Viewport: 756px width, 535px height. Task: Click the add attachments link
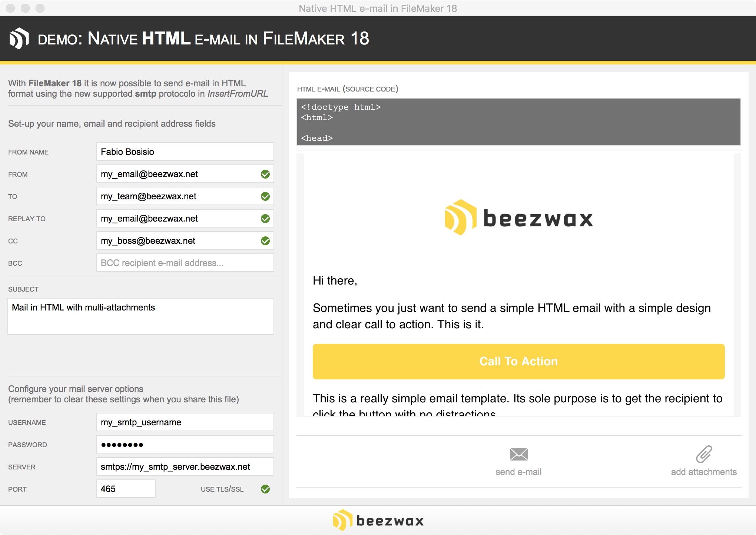pos(703,472)
